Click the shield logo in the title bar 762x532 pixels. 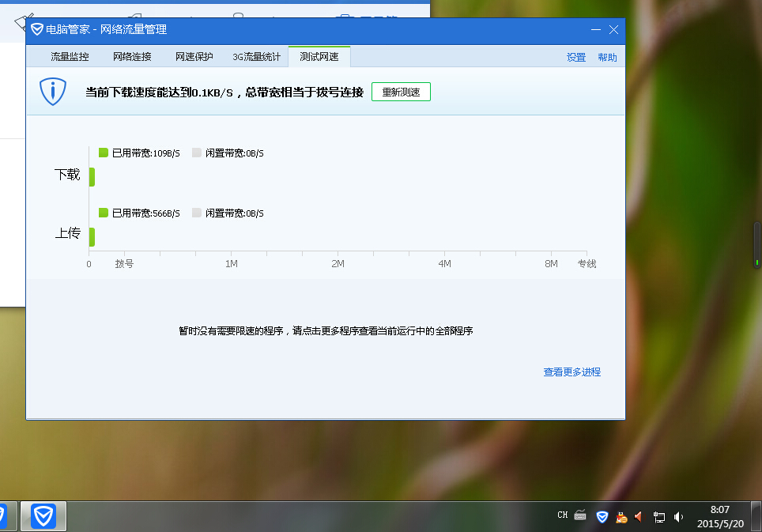click(x=37, y=29)
